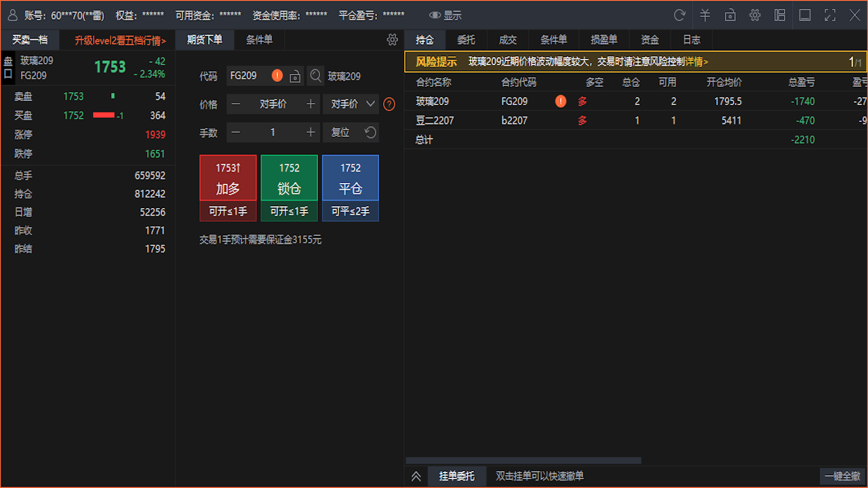Click the 持仓 value 812242
868x488 pixels.
coord(150,194)
